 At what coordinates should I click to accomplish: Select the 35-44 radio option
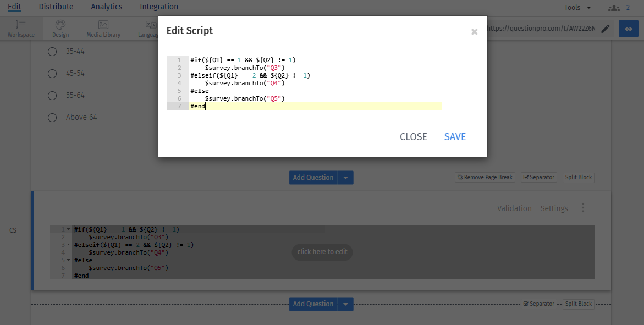[x=52, y=51]
